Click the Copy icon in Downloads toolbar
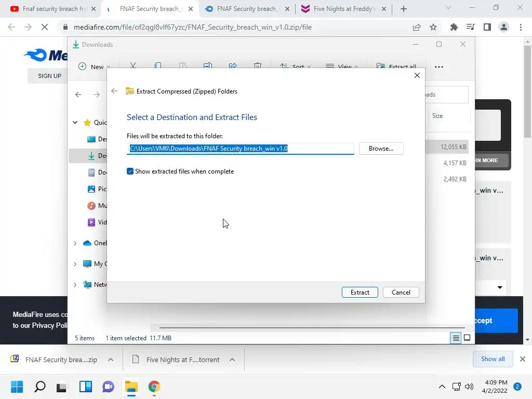The image size is (532, 399). pyautogui.click(x=158, y=66)
